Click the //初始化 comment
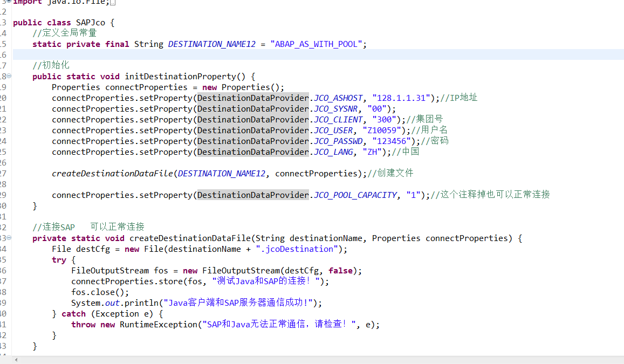The width and height of the screenshot is (624, 364). [x=51, y=65]
